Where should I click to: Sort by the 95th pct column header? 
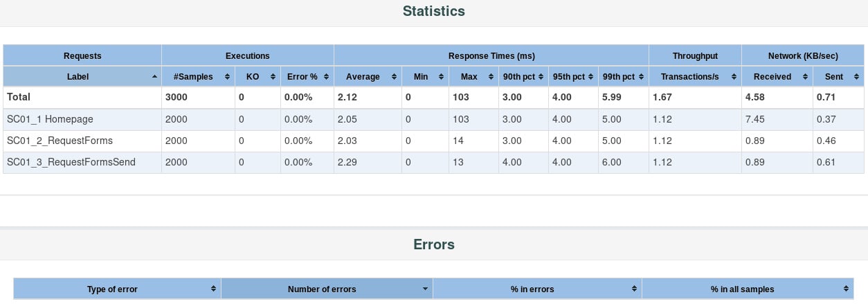click(573, 77)
